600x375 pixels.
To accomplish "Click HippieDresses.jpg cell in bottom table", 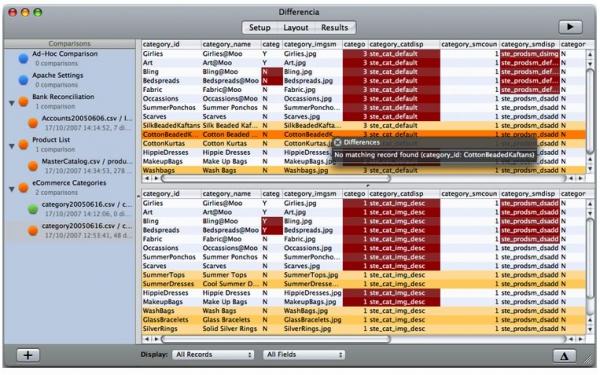I will click(x=312, y=293).
